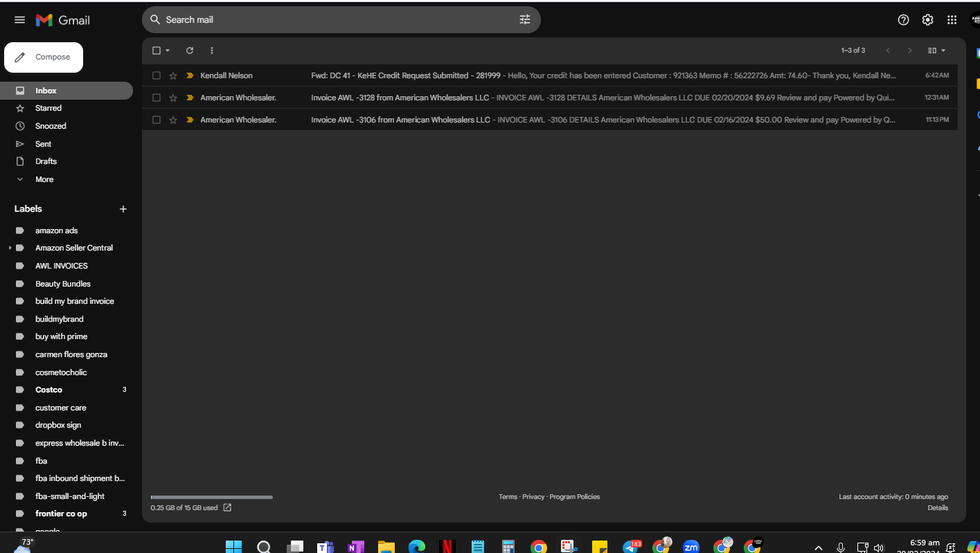The width and height of the screenshot is (980, 553).
Task: Refresh the inbox message list
Action: coord(190,51)
